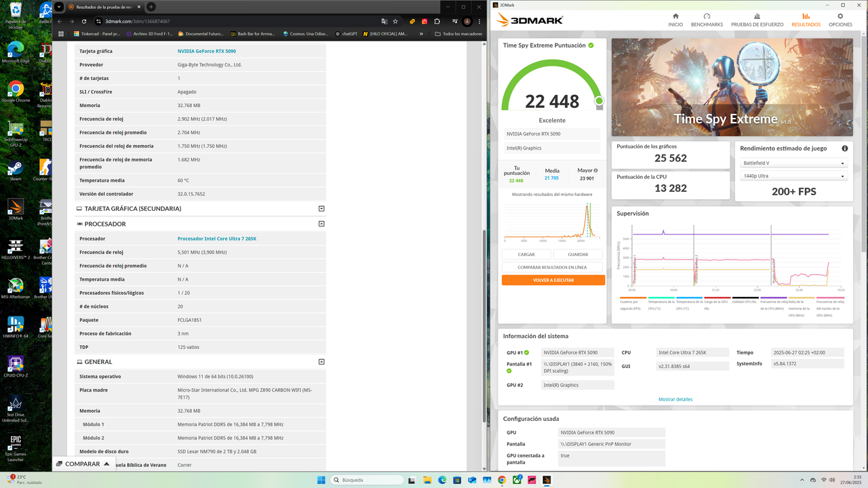Click COMPARAR RESULTADOS EN LÍNEA button
Viewport: 868px width, 488px height.
click(552, 267)
